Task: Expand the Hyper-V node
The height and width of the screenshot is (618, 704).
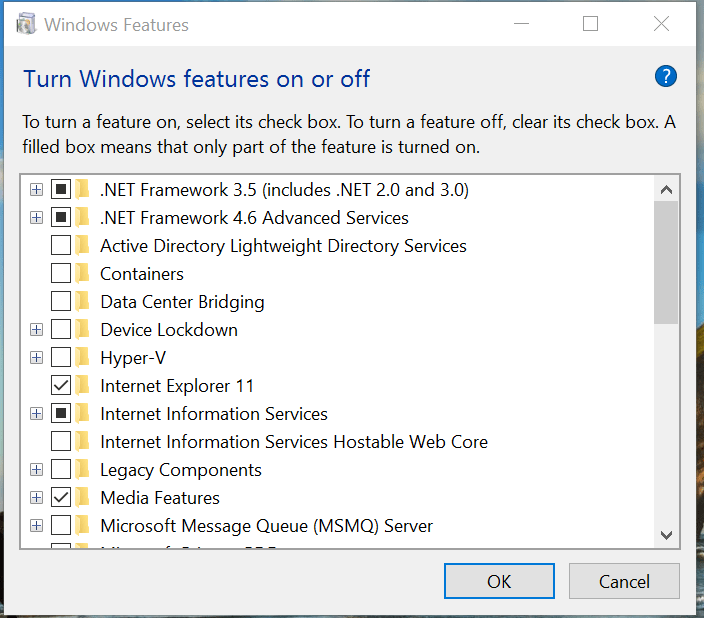Action: [36, 358]
